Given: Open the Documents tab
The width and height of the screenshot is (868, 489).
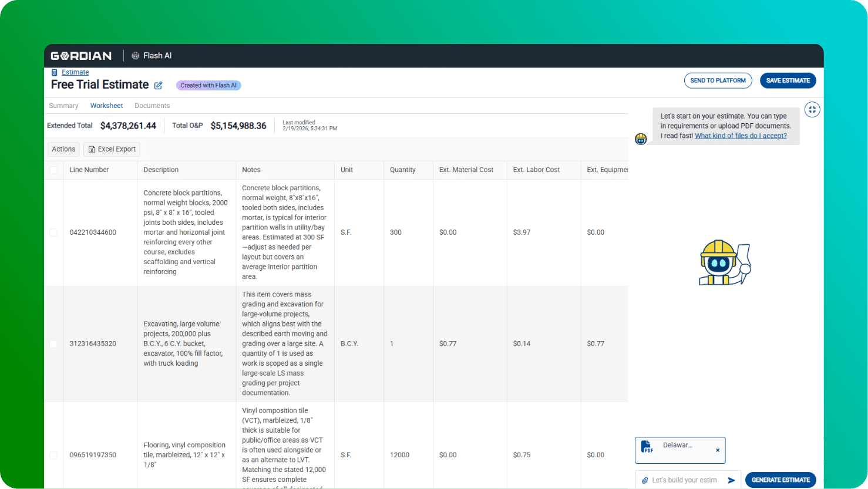Looking at the screenshot, I should pyautogui.click(x=152, y=105).
